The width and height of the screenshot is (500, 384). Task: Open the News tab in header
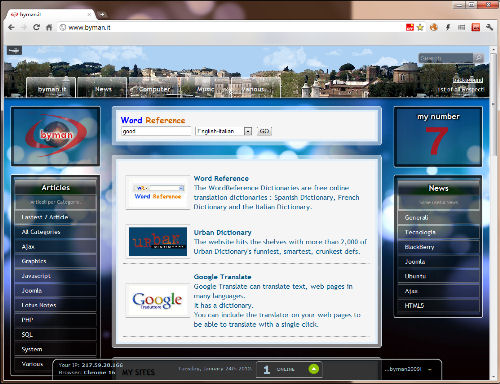(103, 89)
